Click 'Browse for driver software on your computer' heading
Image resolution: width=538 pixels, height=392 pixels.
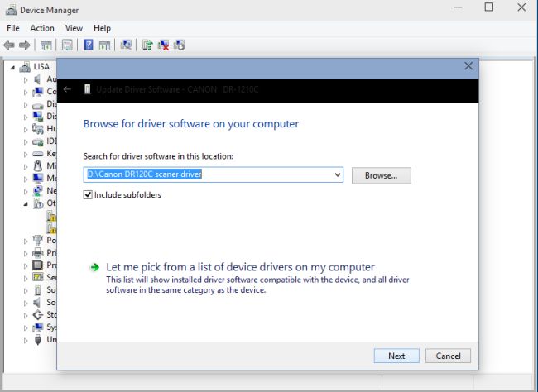tap(191, 124)
